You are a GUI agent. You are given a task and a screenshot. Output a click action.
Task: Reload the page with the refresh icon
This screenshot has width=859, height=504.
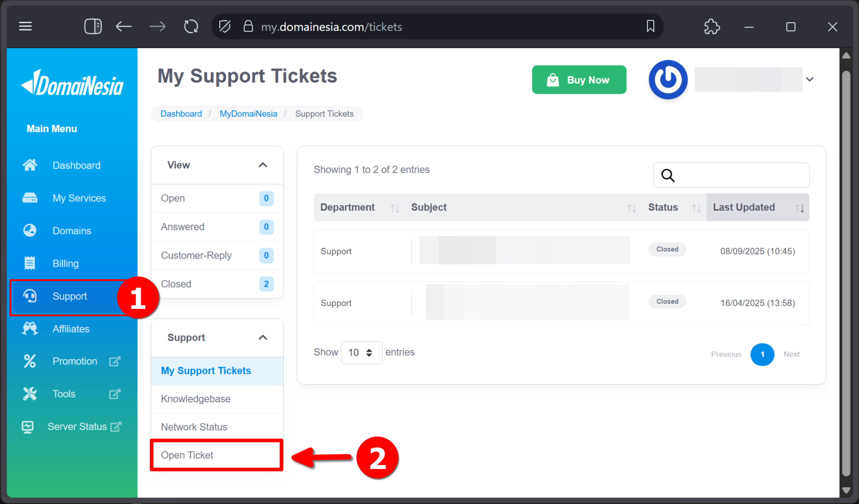[x=191, y=27]
